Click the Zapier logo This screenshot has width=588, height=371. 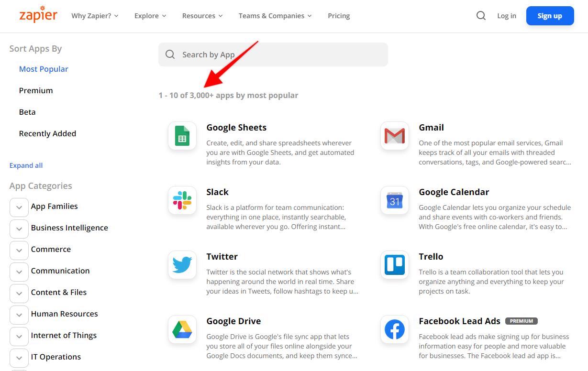[38, 14]
